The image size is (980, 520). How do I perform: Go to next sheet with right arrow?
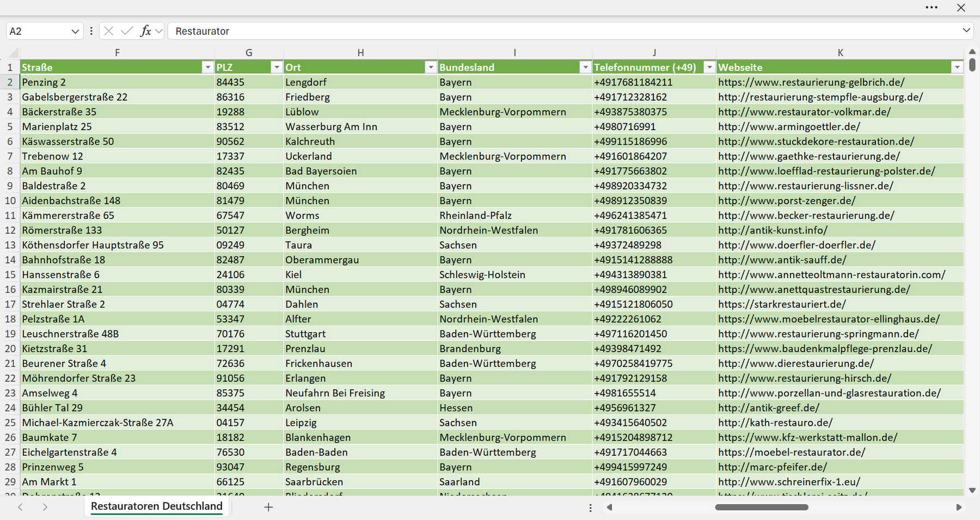(x=45, y=507)
